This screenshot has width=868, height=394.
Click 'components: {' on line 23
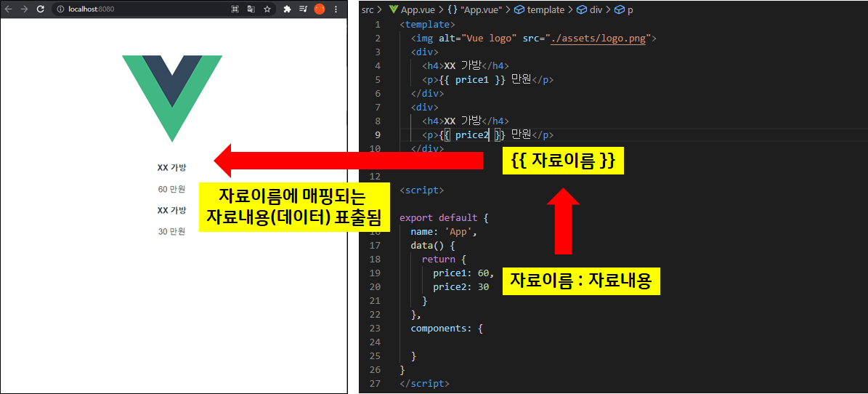[447, 329]
